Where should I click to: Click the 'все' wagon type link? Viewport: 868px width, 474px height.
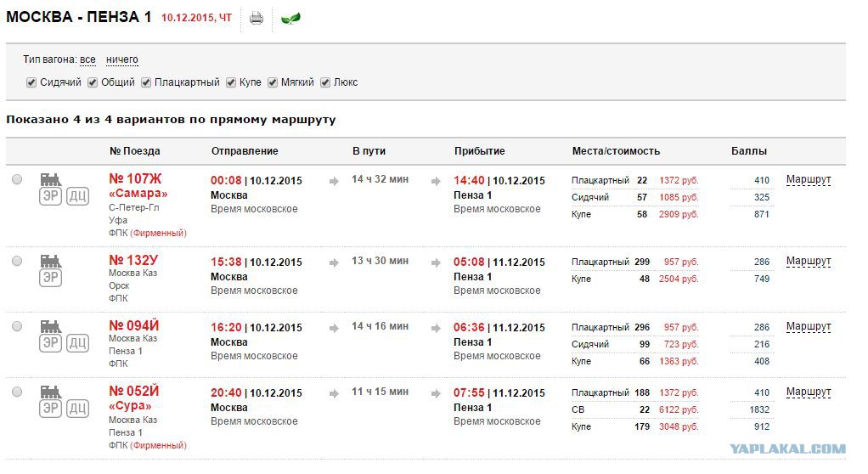pyautogui.click(x=87, y=59)
